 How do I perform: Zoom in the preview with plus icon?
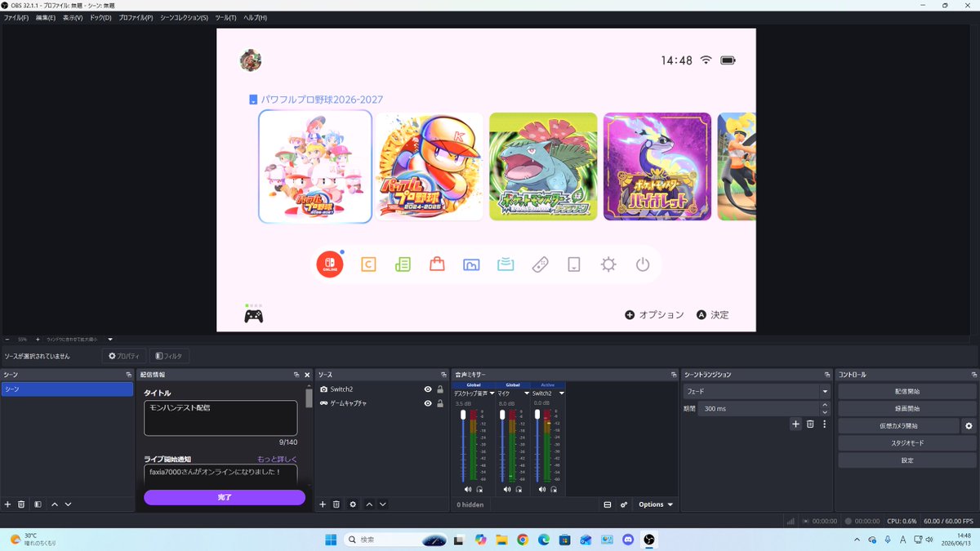pyautogui.click(x=38, y=339)
